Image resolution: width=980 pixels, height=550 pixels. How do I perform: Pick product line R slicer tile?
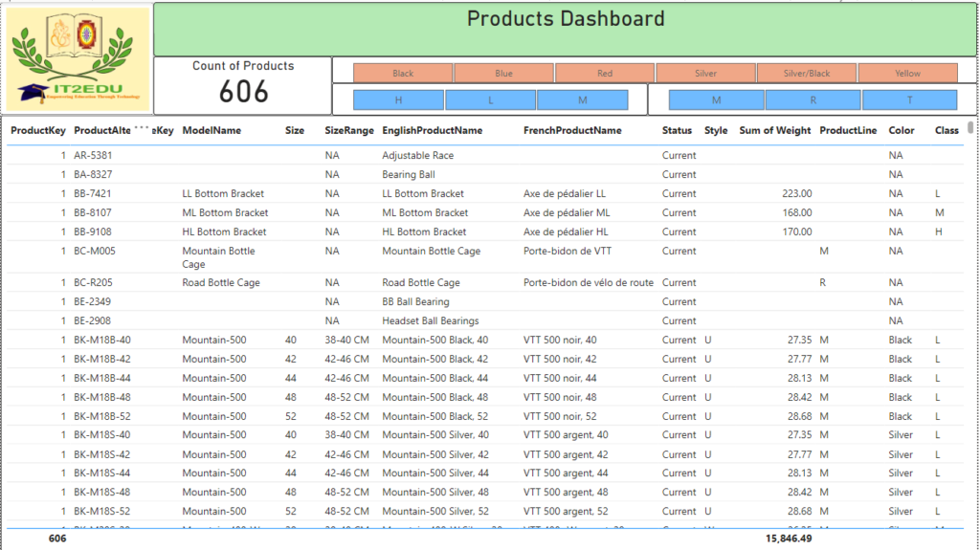pyautogui.click(x=813, y=100)
